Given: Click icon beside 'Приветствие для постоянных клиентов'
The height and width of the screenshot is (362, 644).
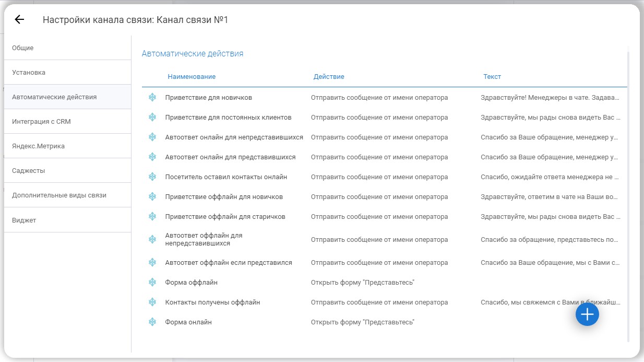Looking at the screenshot, I should (152, 117).
